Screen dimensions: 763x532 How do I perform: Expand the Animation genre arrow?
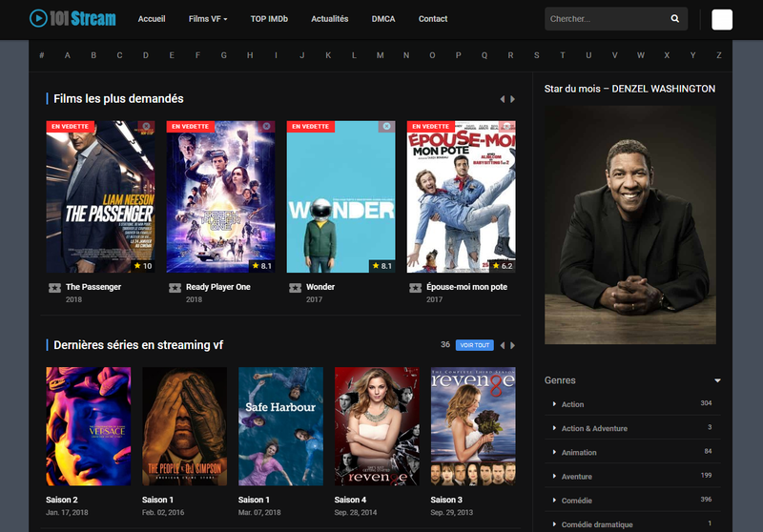554,452
